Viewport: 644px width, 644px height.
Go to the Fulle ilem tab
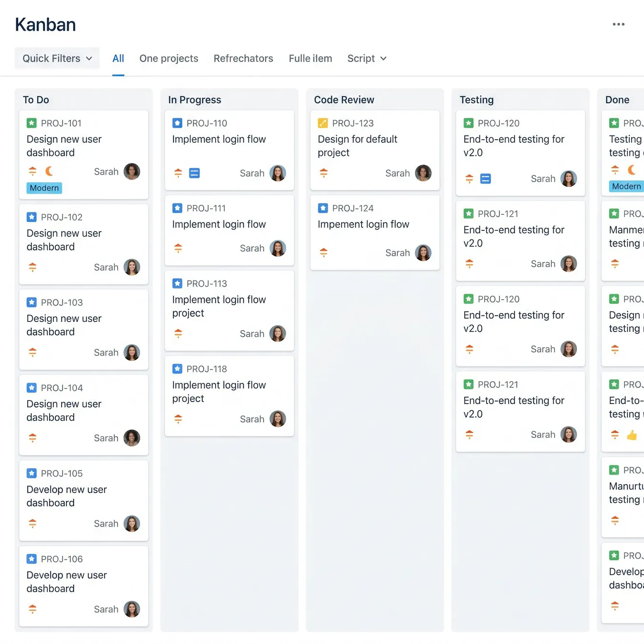tap(311, 58)
